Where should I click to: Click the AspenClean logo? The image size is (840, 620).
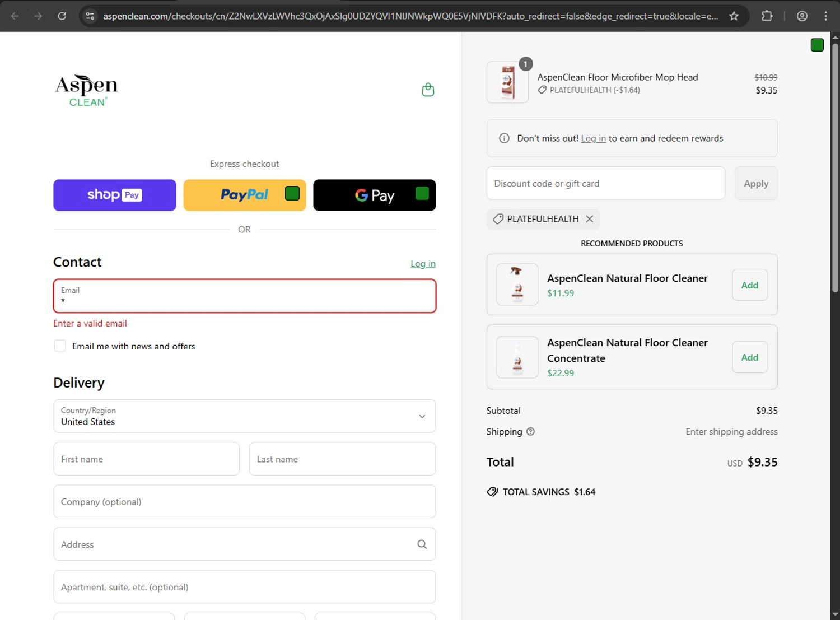click(x=86, y=90)
